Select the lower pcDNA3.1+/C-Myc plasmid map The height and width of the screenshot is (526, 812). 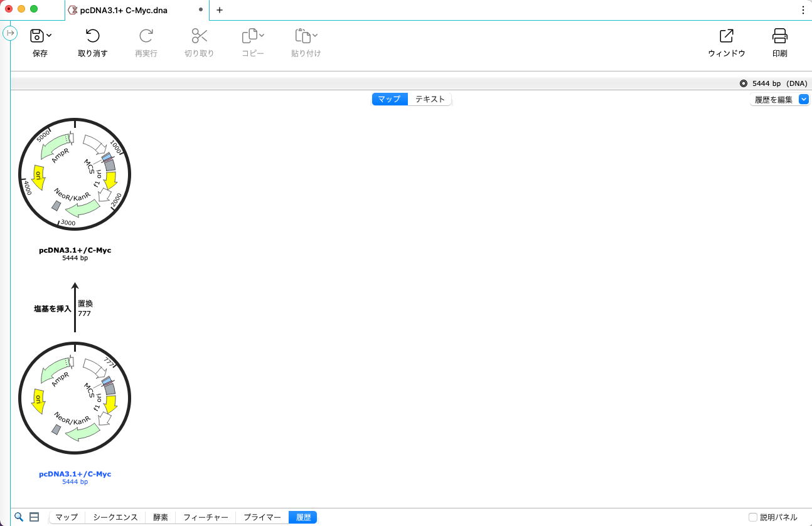click(x=75, y=397)
